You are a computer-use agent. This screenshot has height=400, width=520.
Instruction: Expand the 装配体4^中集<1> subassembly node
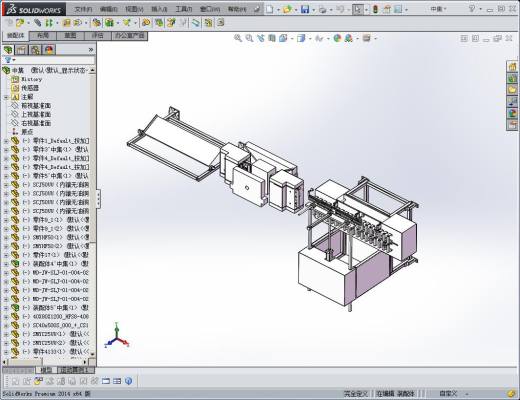click(6, 264)
